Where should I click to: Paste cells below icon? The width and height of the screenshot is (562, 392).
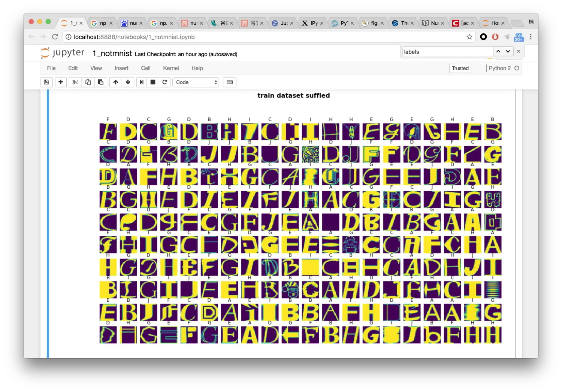point(101,82)
